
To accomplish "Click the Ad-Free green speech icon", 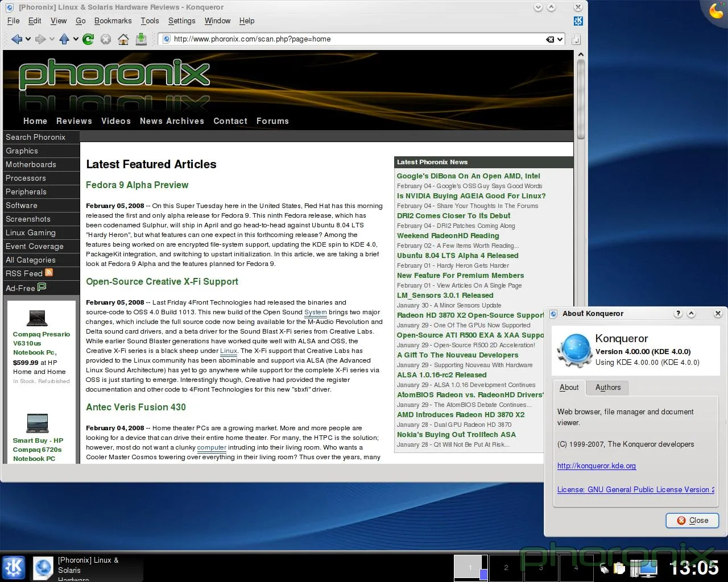I will 42,287.
